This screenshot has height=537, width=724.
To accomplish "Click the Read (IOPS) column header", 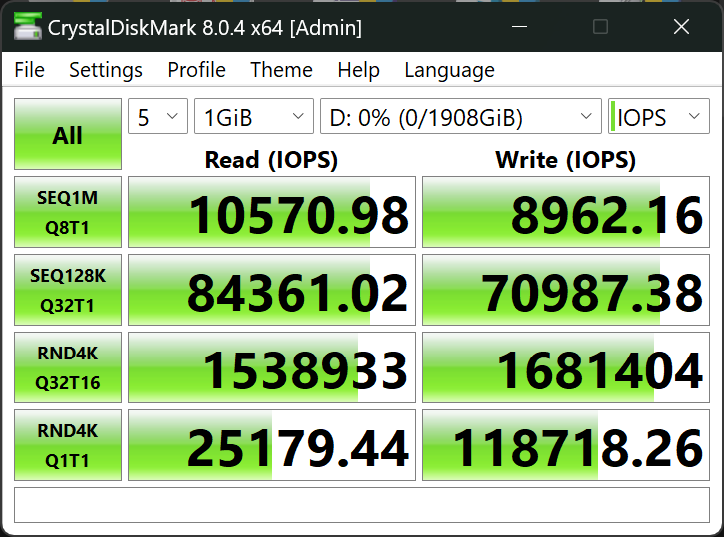I will (272, 160).
